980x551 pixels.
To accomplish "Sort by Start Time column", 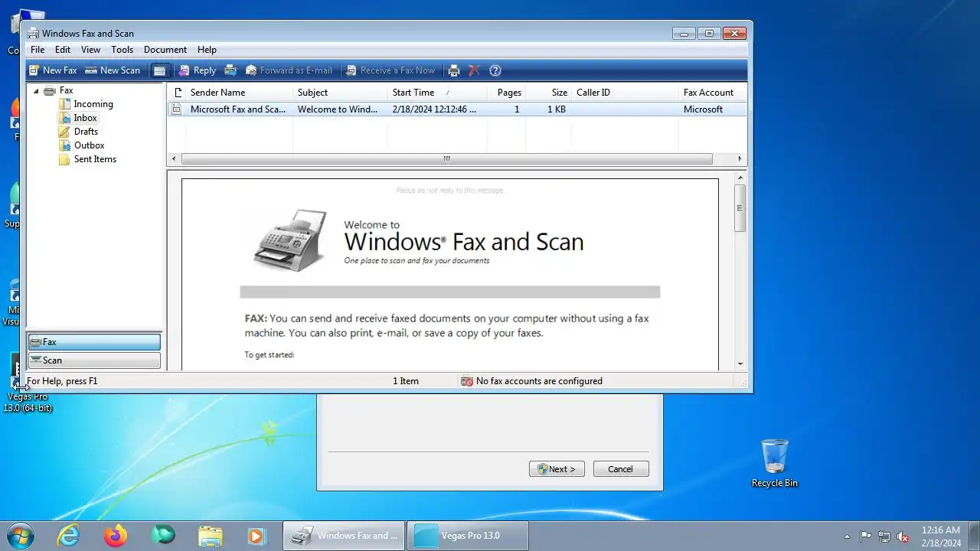I will coord(437,93).
